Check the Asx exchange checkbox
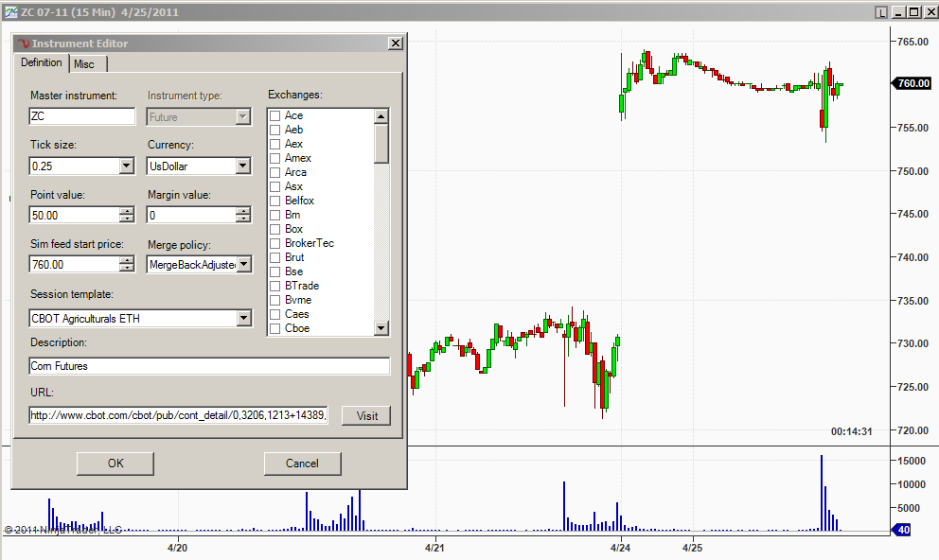Screen dimensions: 939x560 point(275,186)
